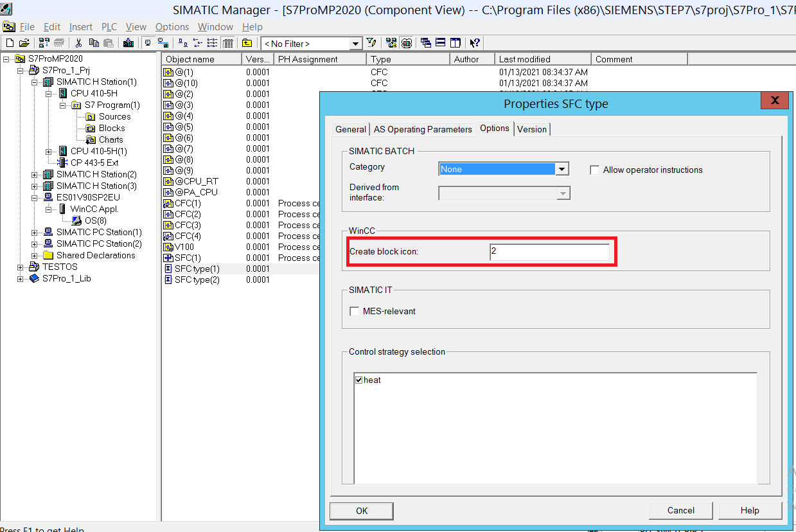This screenshot has width=796, height=532.
Task: Switch to List view icon
Action: [x=213, y=43]
